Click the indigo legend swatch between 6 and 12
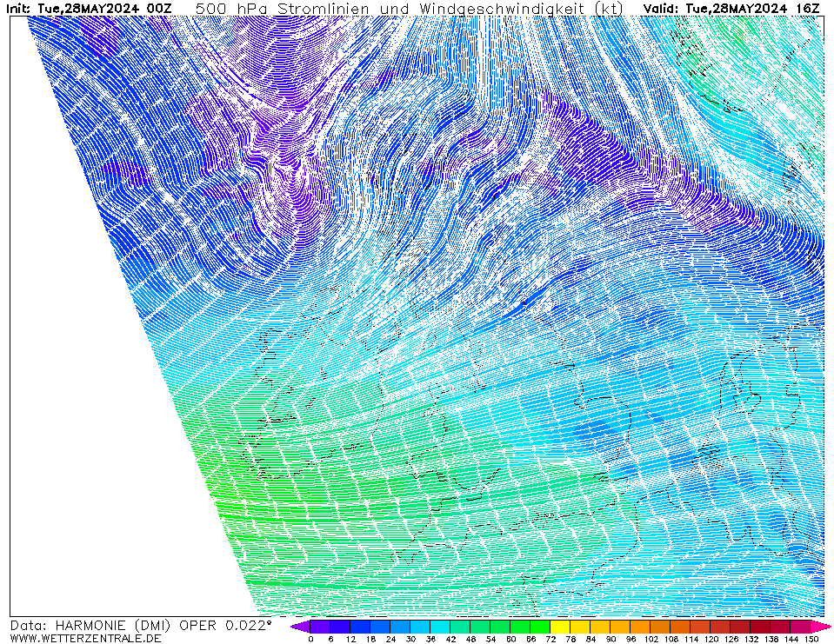 (x=340, y=627)
